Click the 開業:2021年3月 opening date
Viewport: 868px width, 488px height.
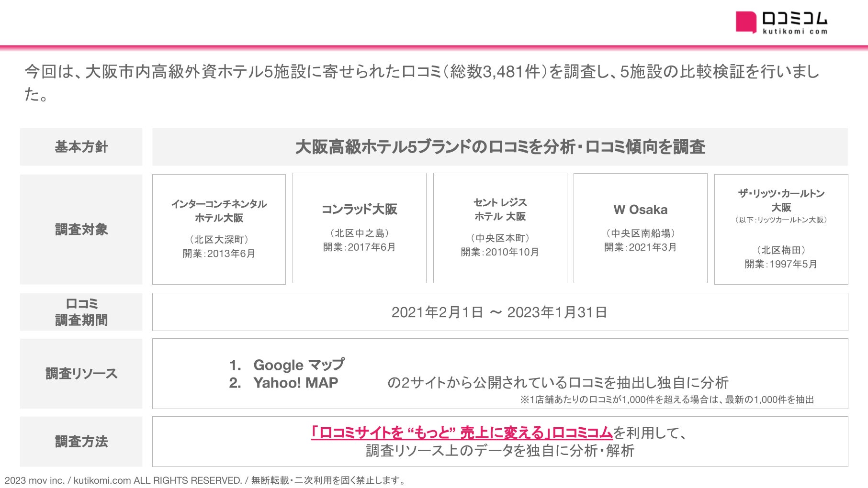point(641,247)
